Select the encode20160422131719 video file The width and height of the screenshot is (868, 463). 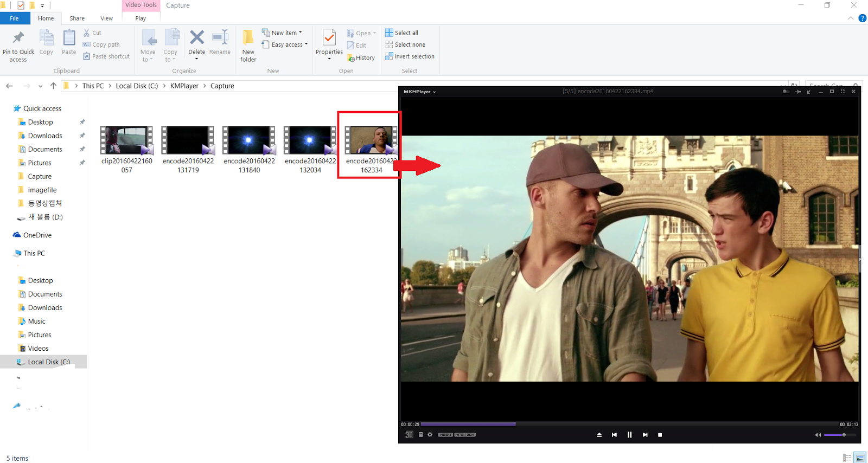click(188, 149)
